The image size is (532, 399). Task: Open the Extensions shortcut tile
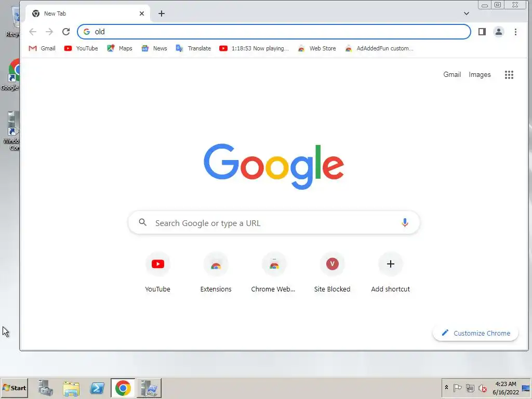[x=216, y=272]
